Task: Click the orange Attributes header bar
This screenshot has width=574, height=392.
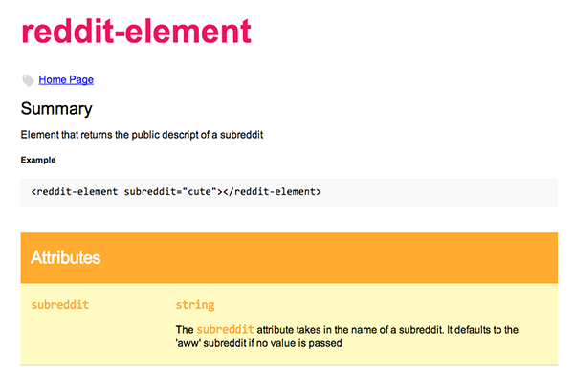Action: pyautogui.click(x=289, y=258)
